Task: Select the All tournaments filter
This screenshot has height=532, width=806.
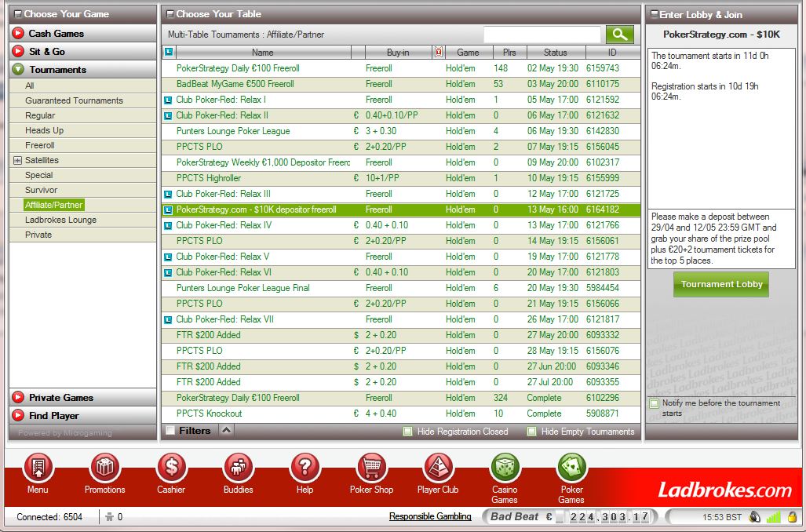Action: [x=30, y=86]
